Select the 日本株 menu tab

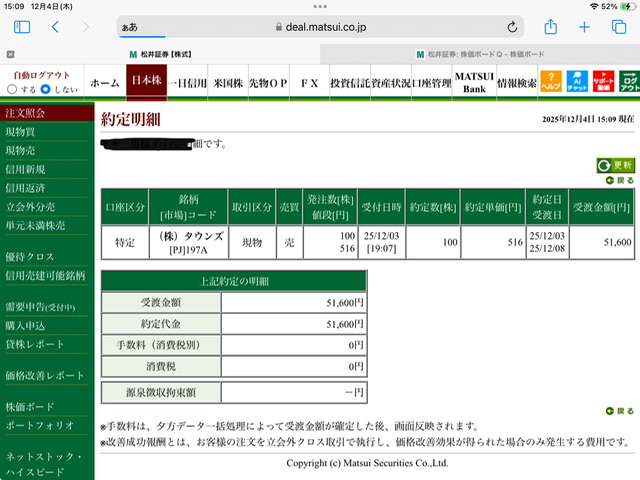click(147, 81)
